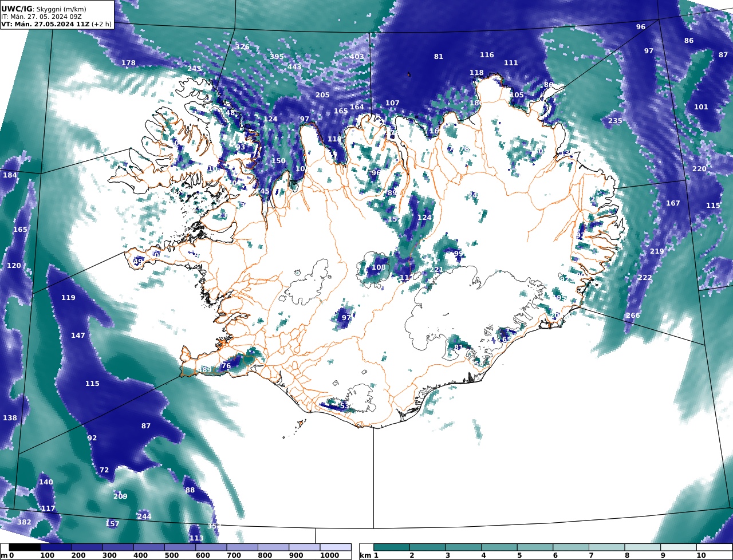Click the map value '140'
Image resolution: width=733 pixels, height=560 pixels.
tap(46, 482)
